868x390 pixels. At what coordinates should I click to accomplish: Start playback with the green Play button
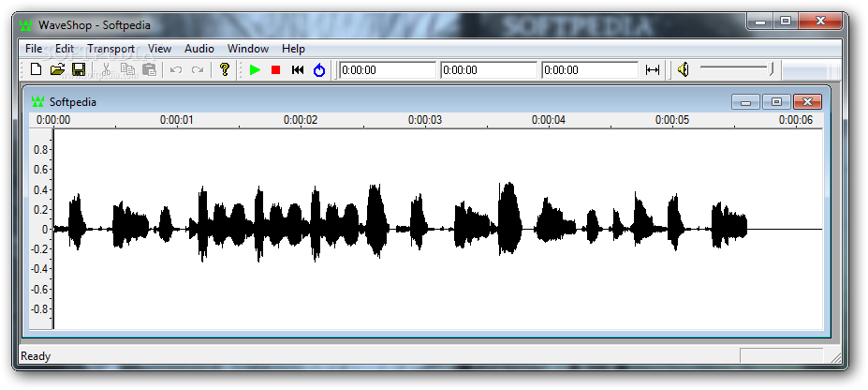click(255, 69)
